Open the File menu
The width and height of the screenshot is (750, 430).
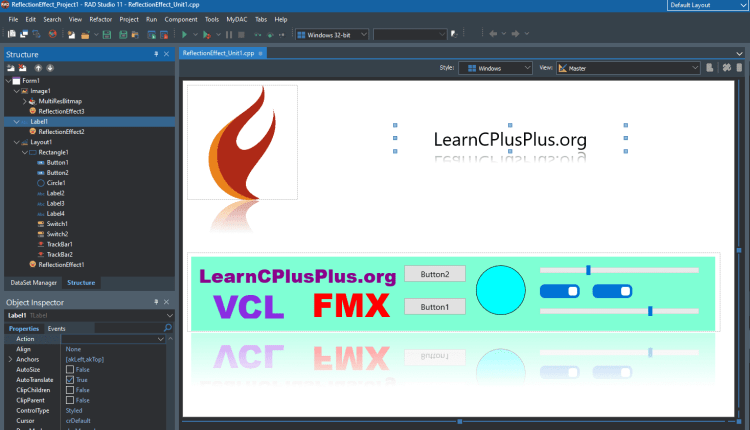click(13, 20)
